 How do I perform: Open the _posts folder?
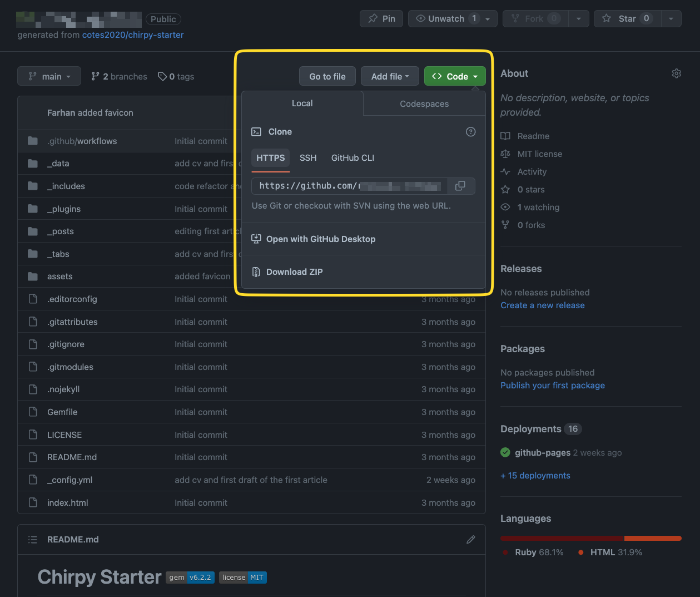pyautogui.click(x=61, y=231)
